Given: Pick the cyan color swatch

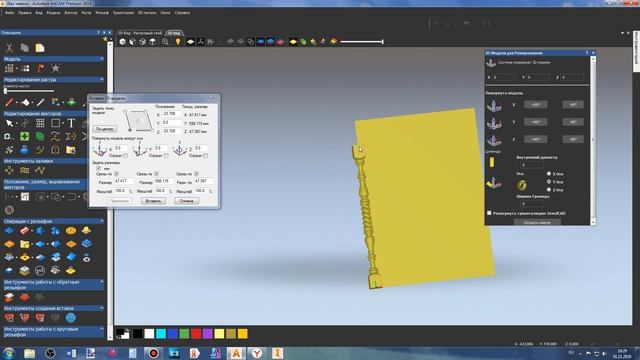Looking at the screenshot, I should 161,334.
